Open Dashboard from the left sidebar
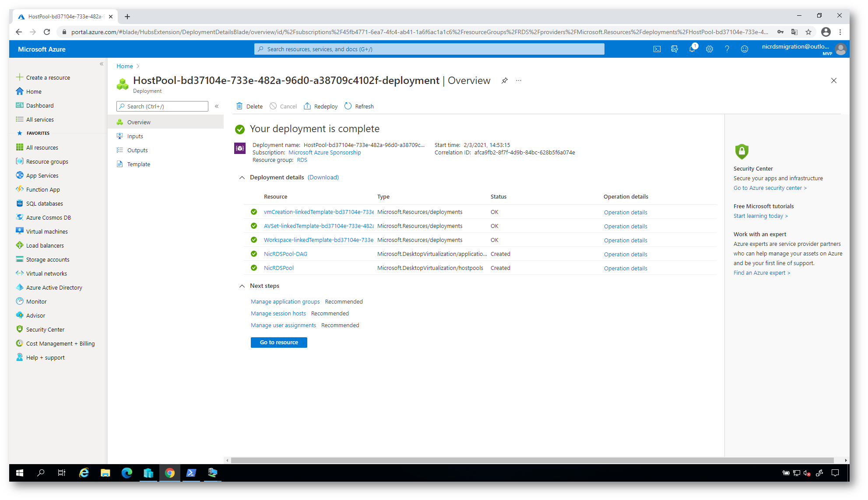868x500 pixels. click(x=35, y=106)
